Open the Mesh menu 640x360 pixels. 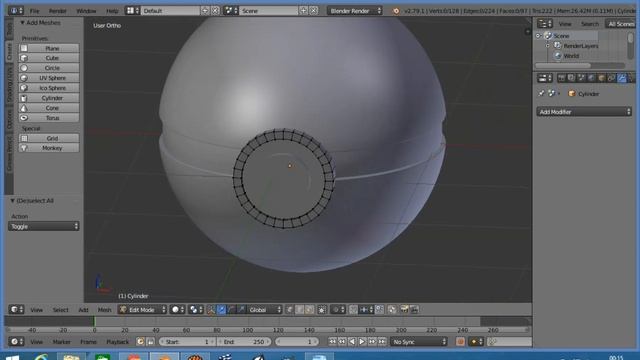pyautogui.click(x=104, y=310)
